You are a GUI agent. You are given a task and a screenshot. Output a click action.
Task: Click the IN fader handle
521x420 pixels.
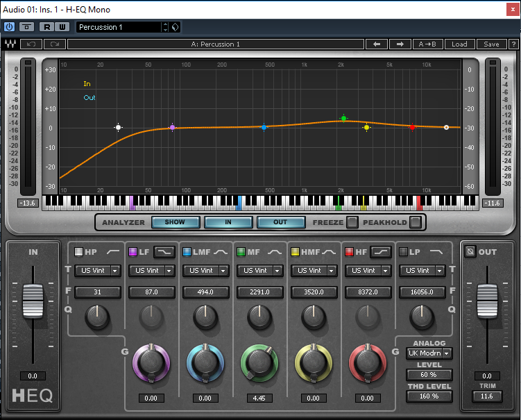point(33,301)
